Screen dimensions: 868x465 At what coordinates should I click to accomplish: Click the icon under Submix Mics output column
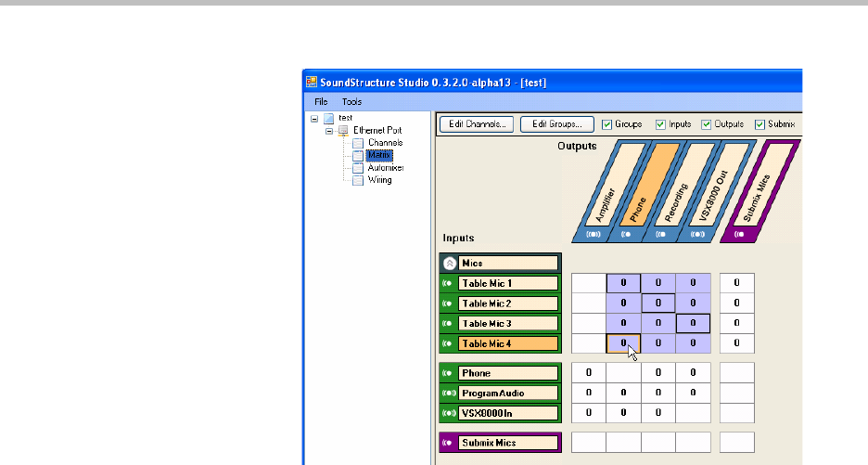738,234
